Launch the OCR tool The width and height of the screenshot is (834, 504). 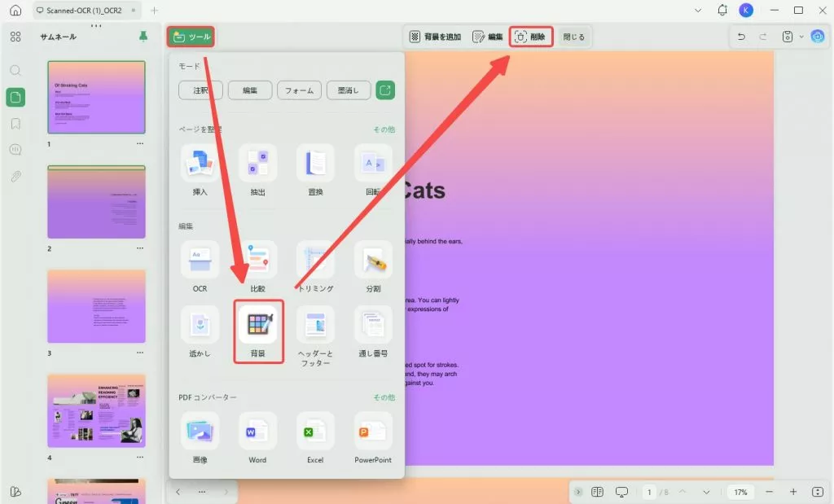click(200, 267)
